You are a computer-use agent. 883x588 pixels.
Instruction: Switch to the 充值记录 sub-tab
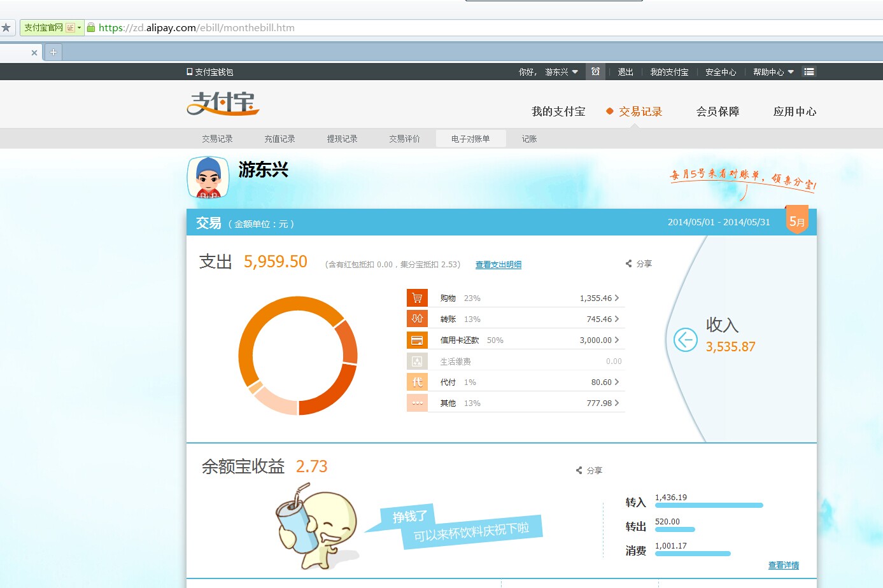pos(279,139)
